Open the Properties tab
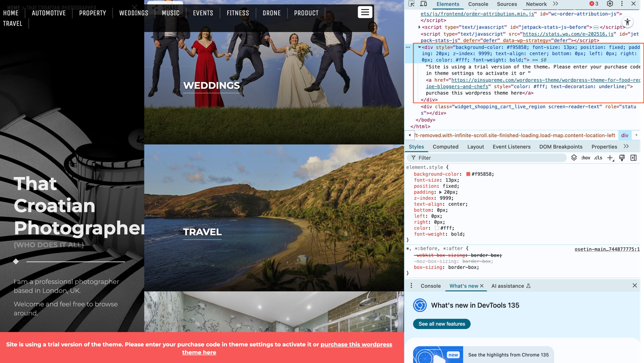The height and width of the screenshot is (363, 644). click(604, 147)
